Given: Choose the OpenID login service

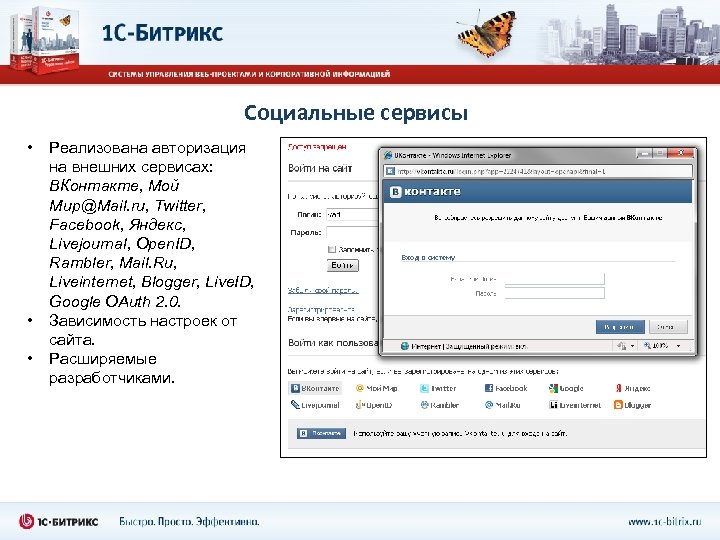Looking at the screenshot, I should coord(374,405).
